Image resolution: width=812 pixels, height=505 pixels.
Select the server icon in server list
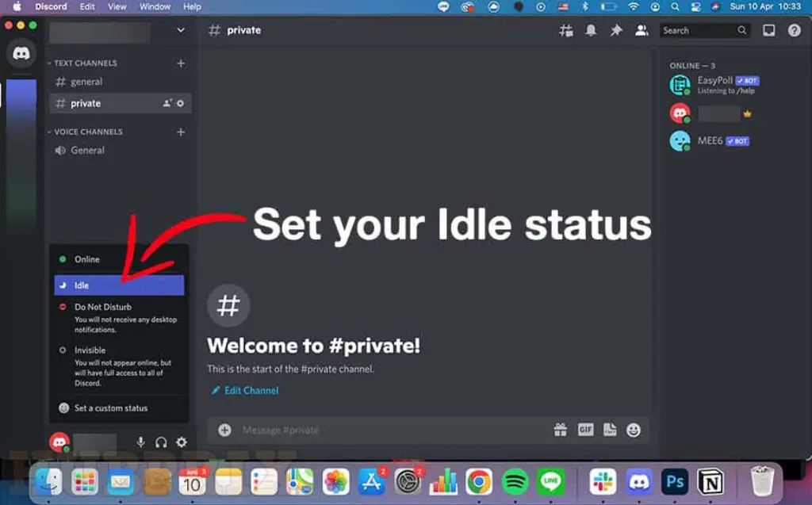21,97
